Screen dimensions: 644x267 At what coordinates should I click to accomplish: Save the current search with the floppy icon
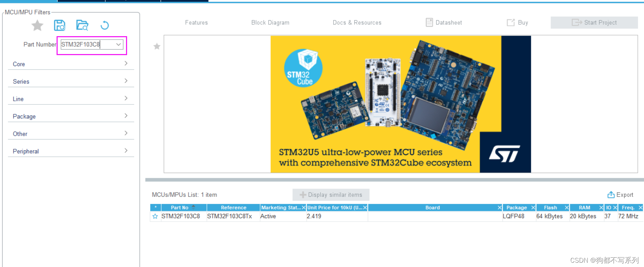pos(59,25)
